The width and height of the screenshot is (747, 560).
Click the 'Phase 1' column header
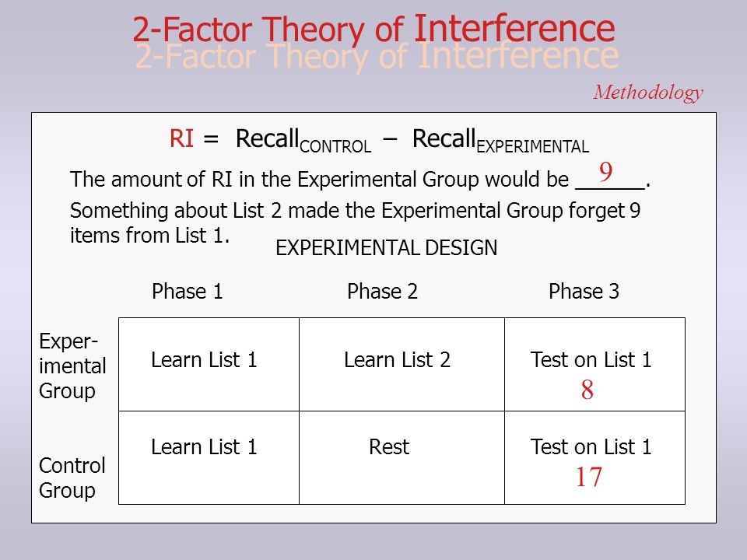click(188, 292)
